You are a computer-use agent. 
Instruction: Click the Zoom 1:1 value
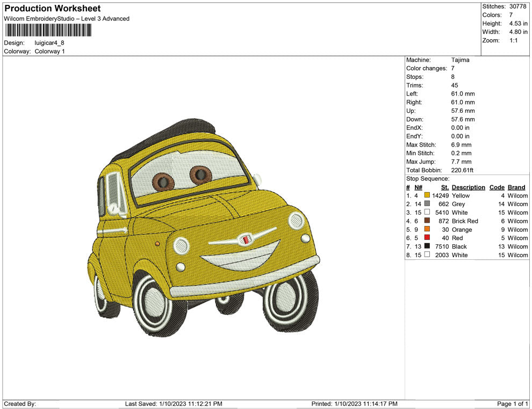(x=513, y=41)
